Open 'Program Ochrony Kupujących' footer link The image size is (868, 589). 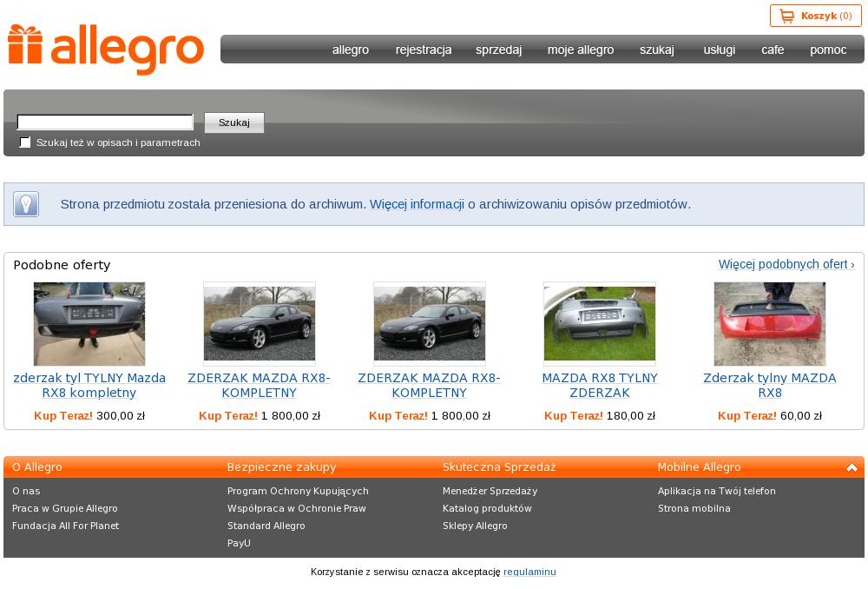[298, 491]
